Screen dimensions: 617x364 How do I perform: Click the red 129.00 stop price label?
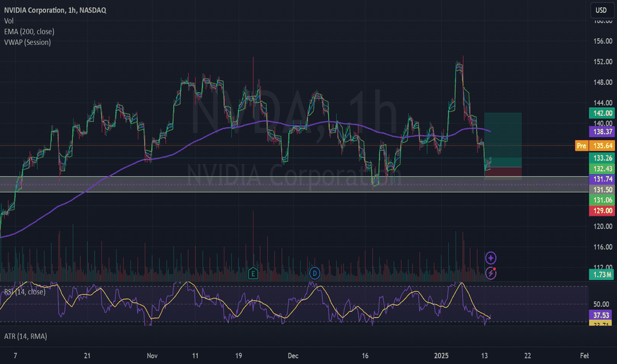point(602,211)
